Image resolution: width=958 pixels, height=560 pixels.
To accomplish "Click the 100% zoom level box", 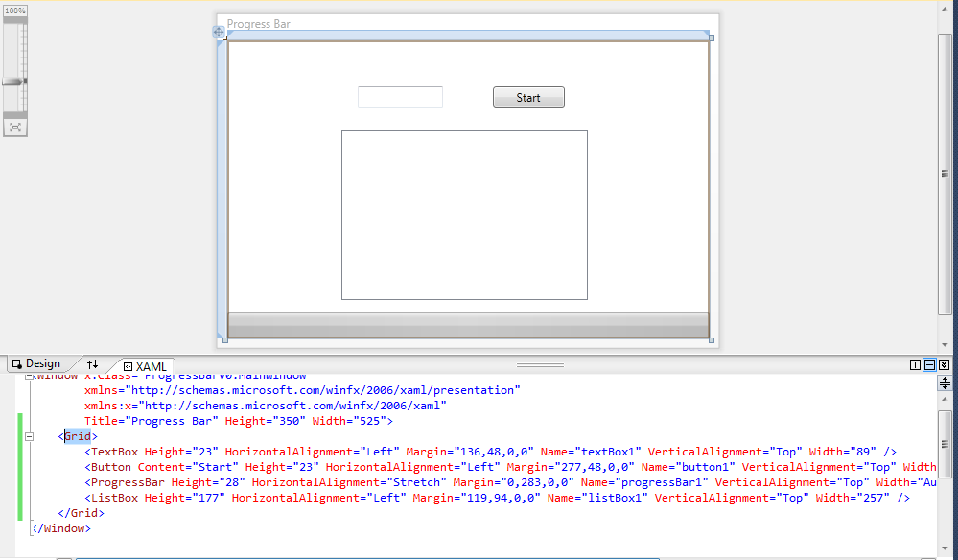I will (13, 10).
